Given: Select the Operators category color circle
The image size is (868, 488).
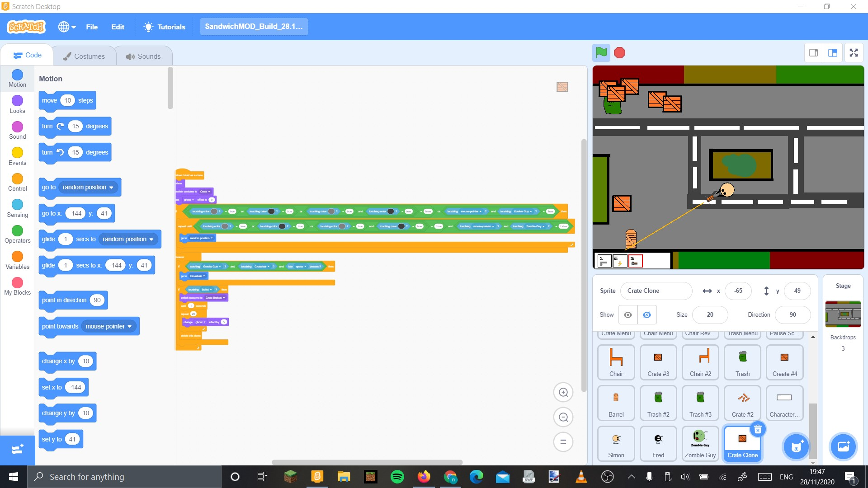Looking at the screenshot, I should 17,231.
